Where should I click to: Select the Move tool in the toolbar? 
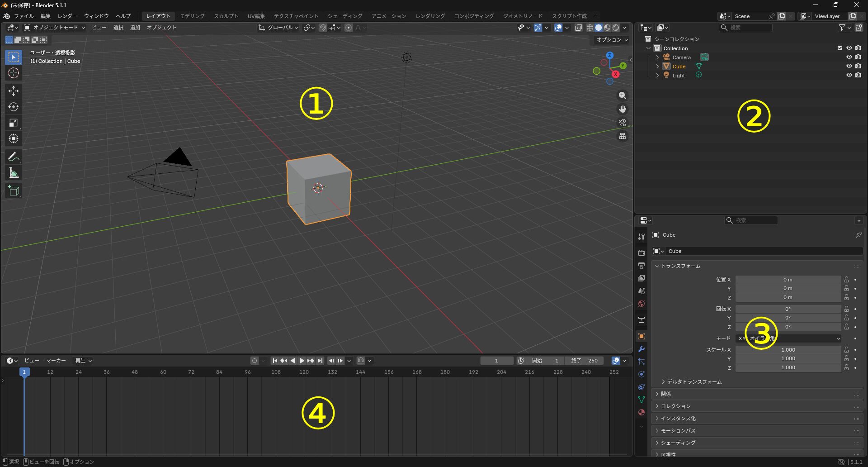(x=14, y=91)
